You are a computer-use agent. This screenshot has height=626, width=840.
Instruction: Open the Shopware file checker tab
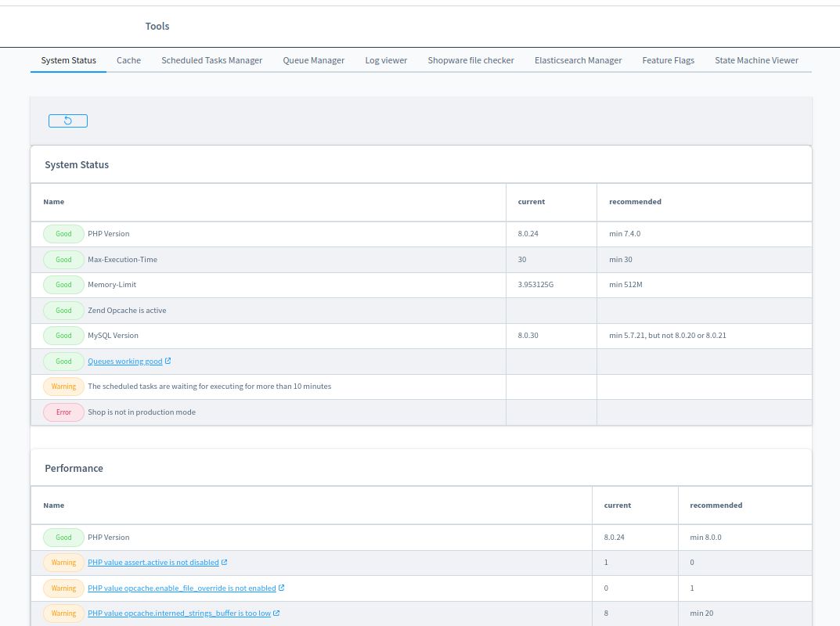470,60
